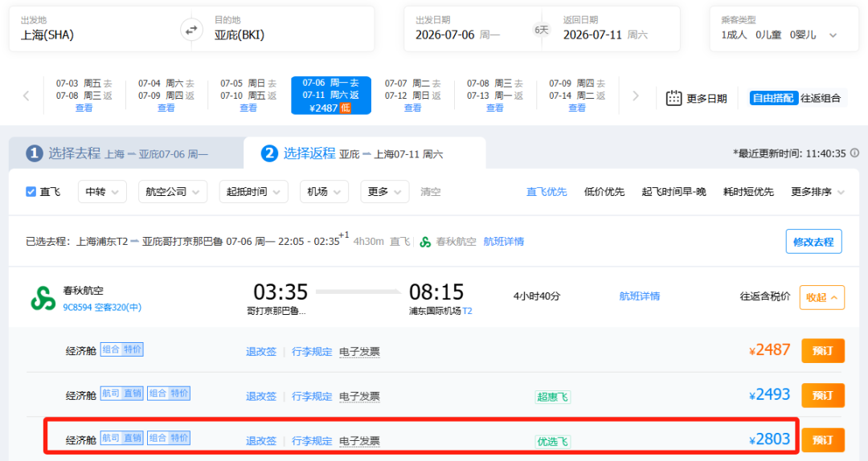This screenshot has width=868, height=461.
Task: Switch to 自由搭配 mode
Action: click(773, 98)
